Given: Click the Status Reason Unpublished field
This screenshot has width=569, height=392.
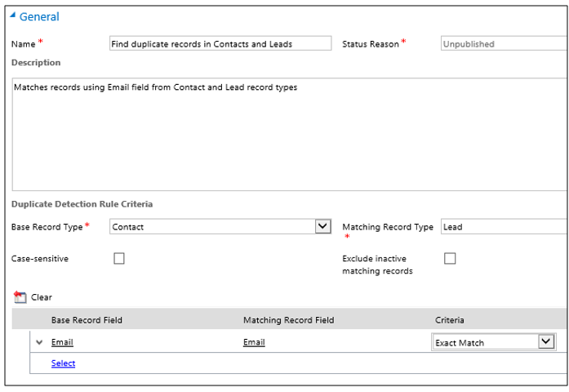Looking at the screenshot, I should (503, 44).
